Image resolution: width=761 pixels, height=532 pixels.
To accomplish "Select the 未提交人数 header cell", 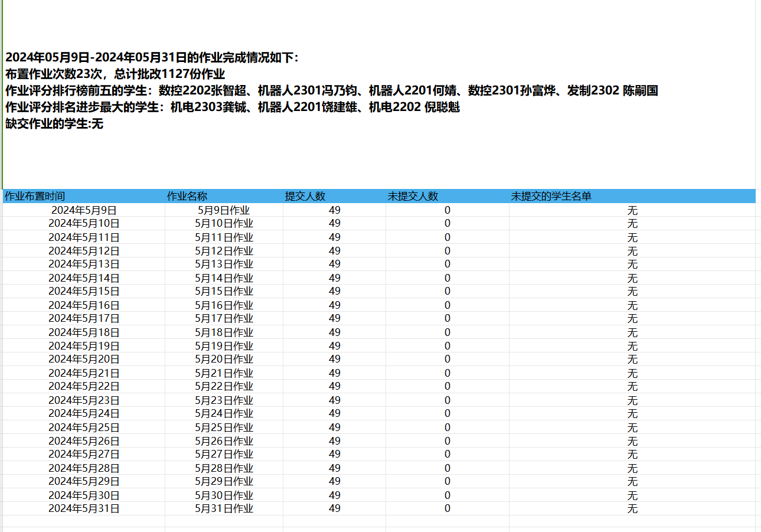I will click(x=413, y=197).
